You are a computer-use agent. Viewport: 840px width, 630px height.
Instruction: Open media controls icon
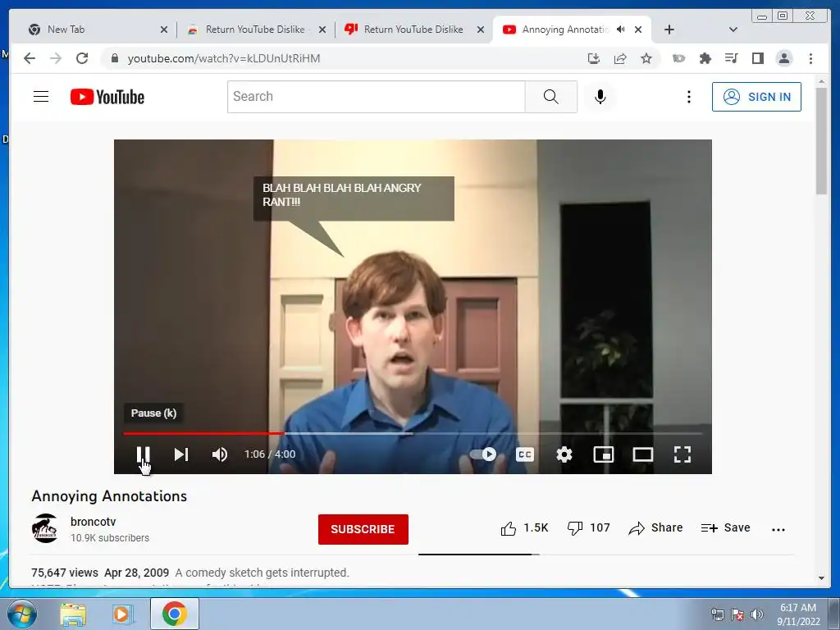coord(731,58)
